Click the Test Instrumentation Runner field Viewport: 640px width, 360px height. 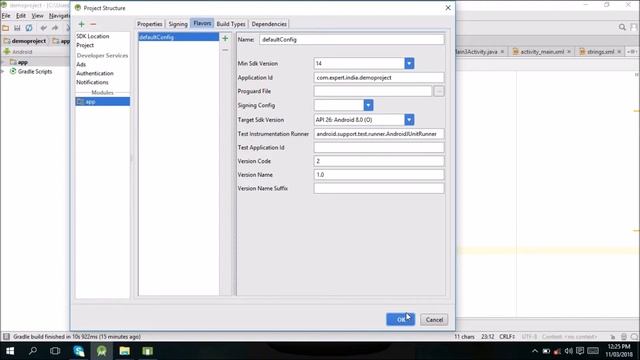(379, 133)
